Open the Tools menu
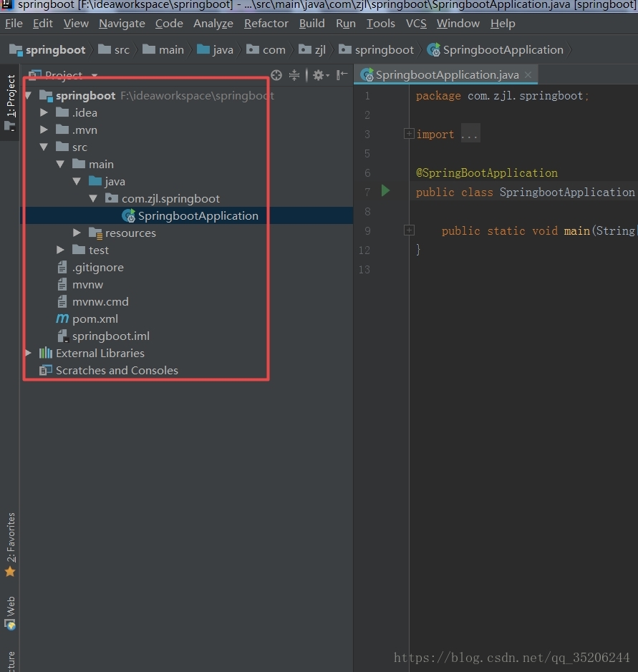This screenshot has width=638, height=672. pos(380,24)
